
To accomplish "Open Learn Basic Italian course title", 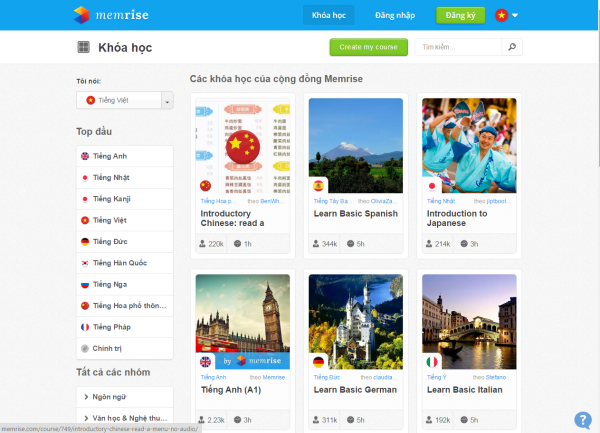I will click(465, 390).
